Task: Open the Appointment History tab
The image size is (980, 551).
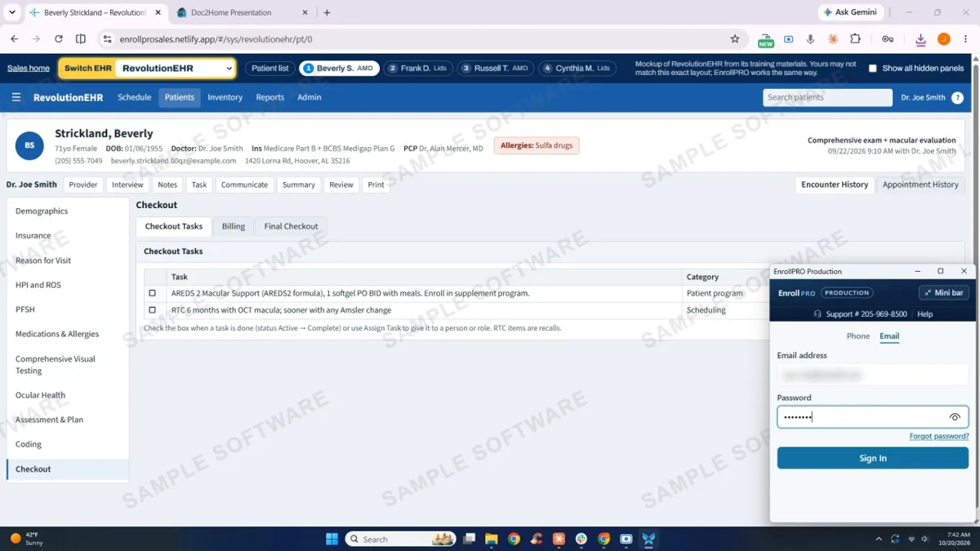Action: click(x=920, y=184)
